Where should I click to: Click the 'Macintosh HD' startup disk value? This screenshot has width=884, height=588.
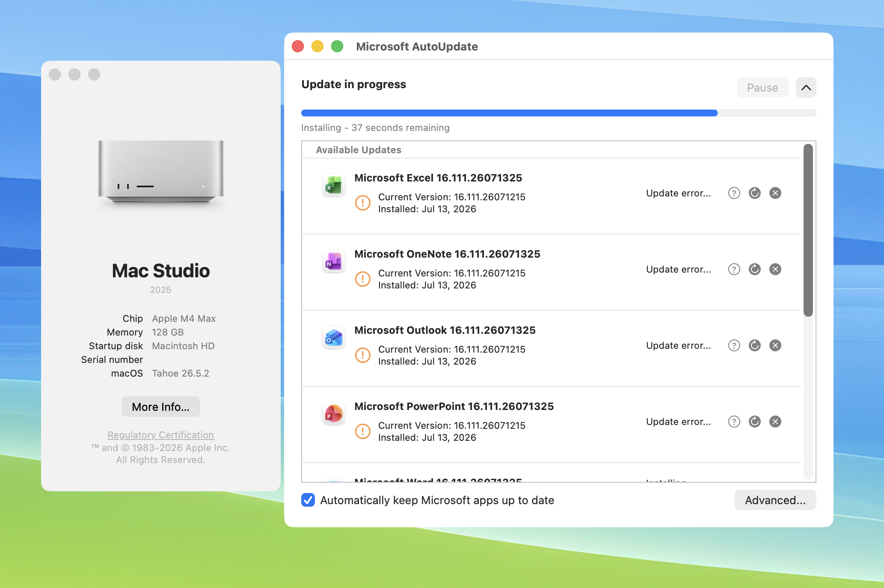tap(183, 346)
